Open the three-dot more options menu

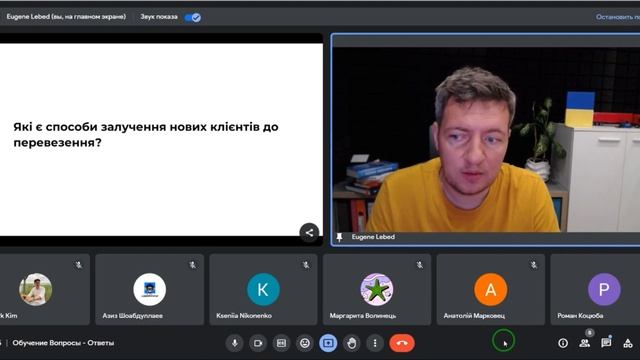[x=375, y=343]
